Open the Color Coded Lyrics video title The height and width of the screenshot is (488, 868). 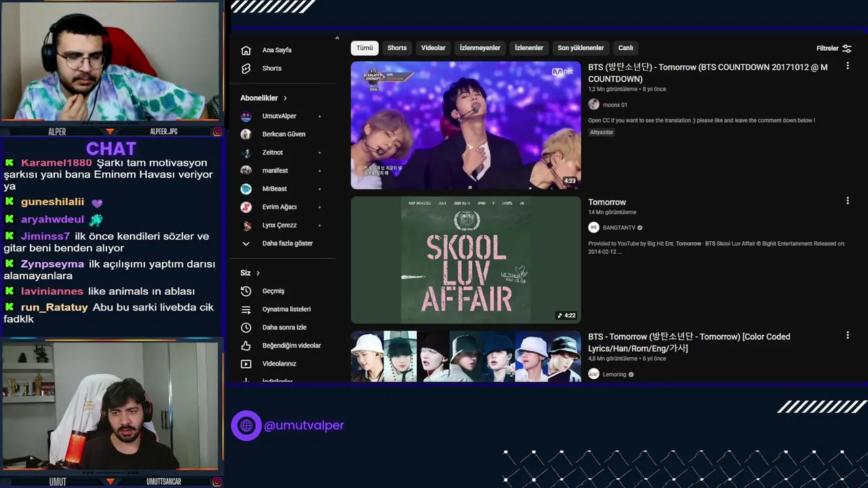tap(689, 342)
